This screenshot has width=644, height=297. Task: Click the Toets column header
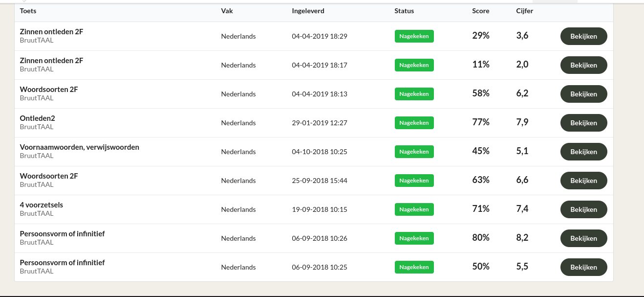(x=28, y=11)
